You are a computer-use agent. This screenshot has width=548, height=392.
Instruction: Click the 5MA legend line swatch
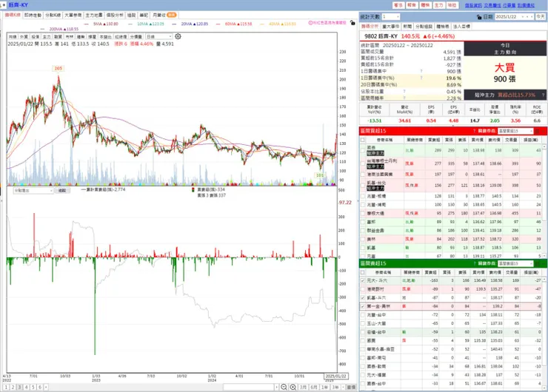(87, 24)
